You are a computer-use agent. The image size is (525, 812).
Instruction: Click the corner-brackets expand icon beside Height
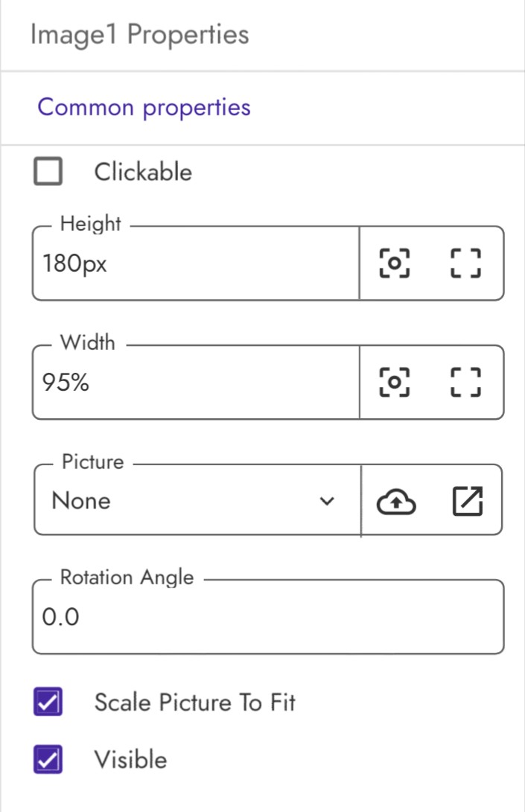tap(467, 263)
